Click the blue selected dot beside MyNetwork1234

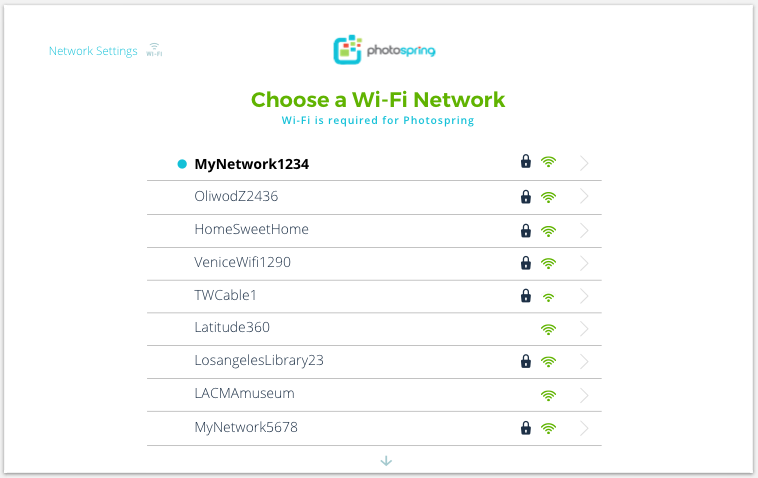tap(182, 164)
